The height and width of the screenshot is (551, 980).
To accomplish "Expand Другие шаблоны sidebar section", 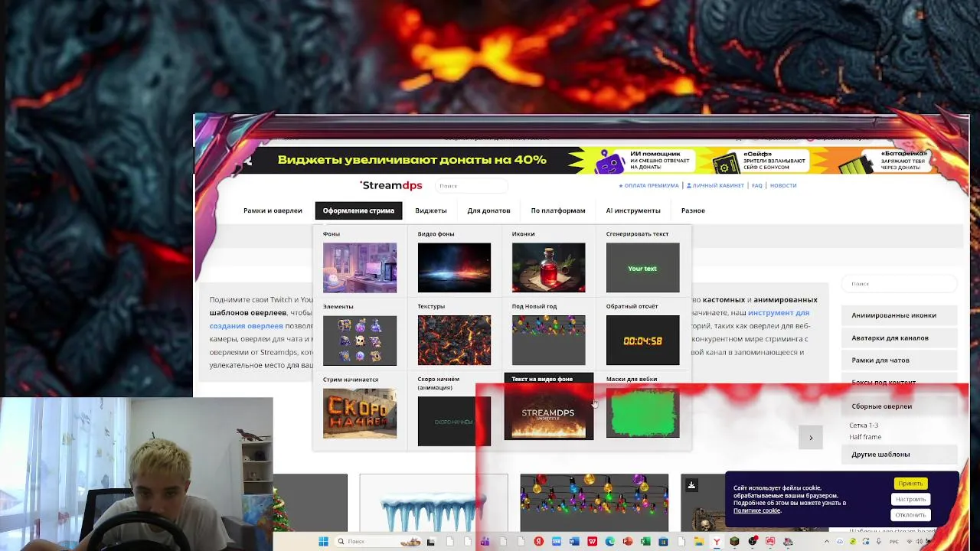I will coord(900,455).
